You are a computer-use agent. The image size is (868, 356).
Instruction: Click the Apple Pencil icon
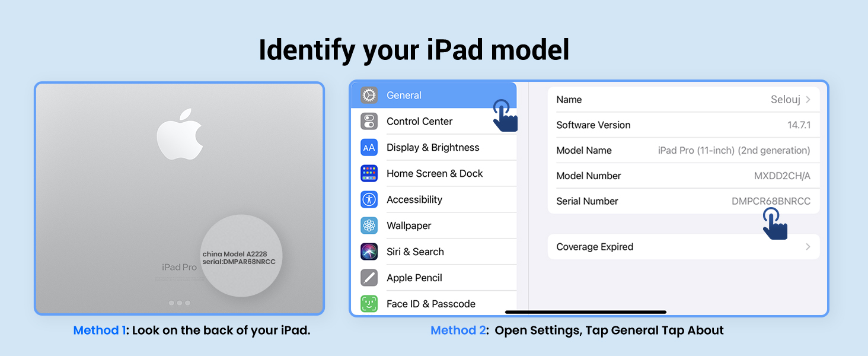pos(369,278)
